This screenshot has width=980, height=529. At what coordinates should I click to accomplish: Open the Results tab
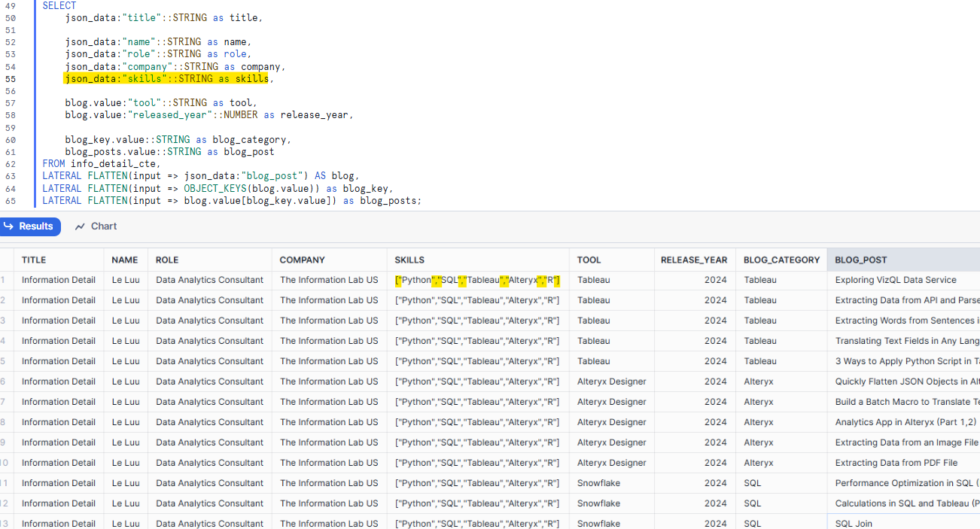(29, 226)
